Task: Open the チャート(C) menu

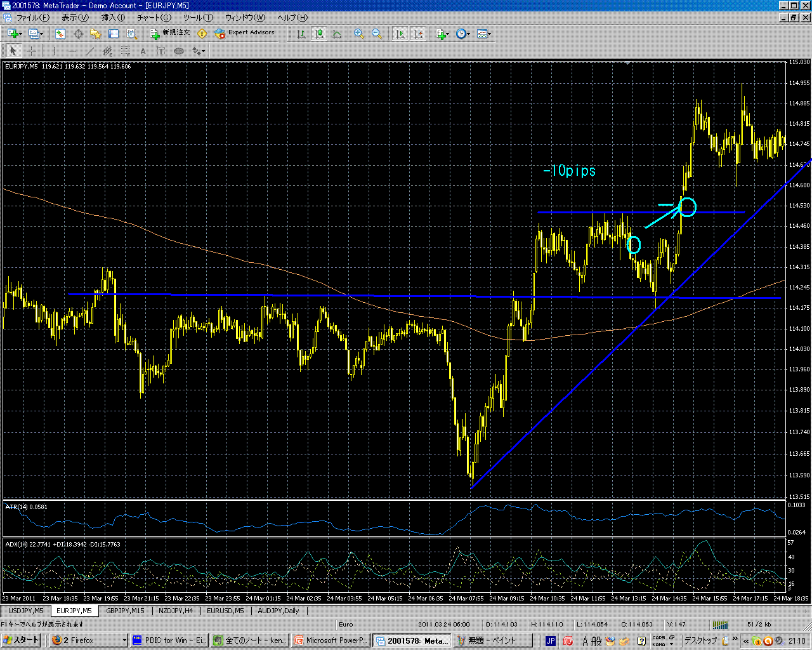Action: coord(154,18)
